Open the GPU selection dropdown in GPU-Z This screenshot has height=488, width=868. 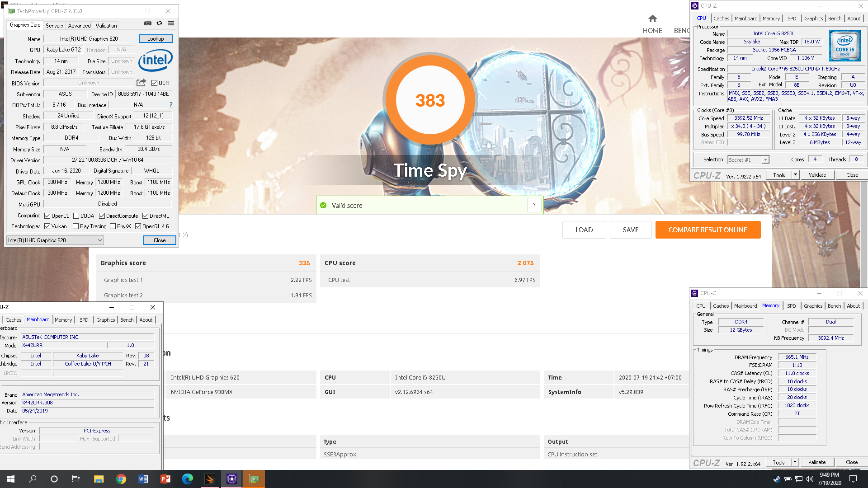[x=55, y=240]
